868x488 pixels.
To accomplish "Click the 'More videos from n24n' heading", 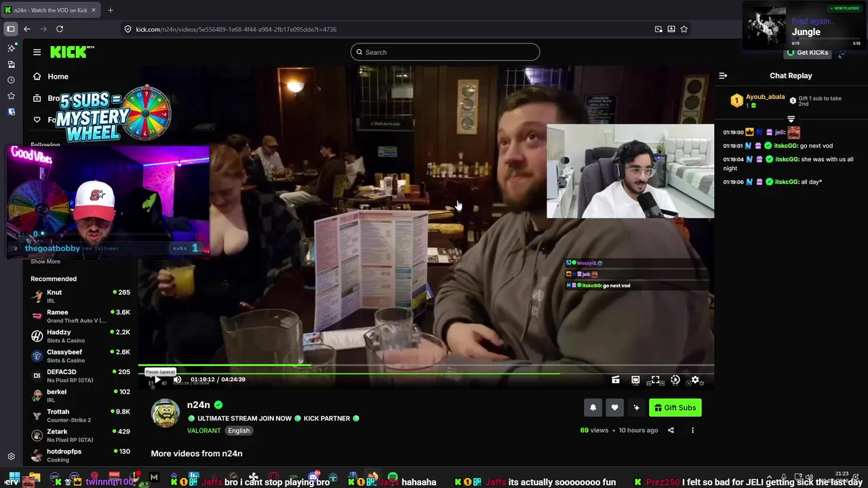I will (197, 453).
